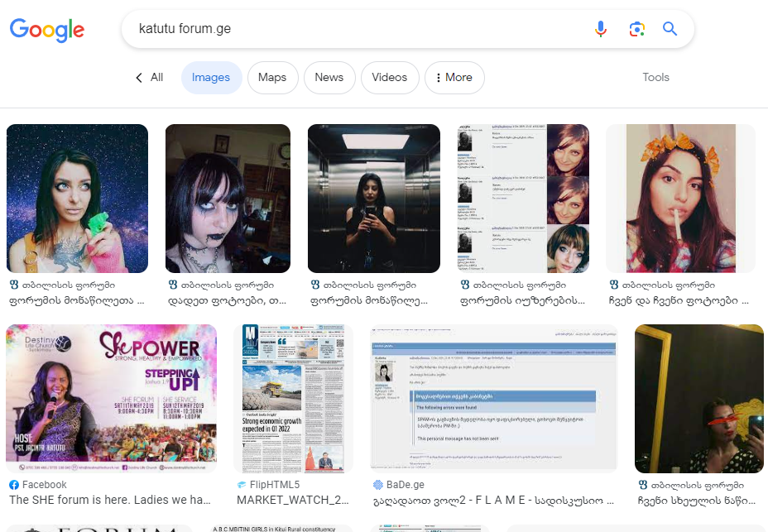Open 'The SHE forum is here' result link
Viewport: 768px width, 532px height.
click(x=110, y=501)
